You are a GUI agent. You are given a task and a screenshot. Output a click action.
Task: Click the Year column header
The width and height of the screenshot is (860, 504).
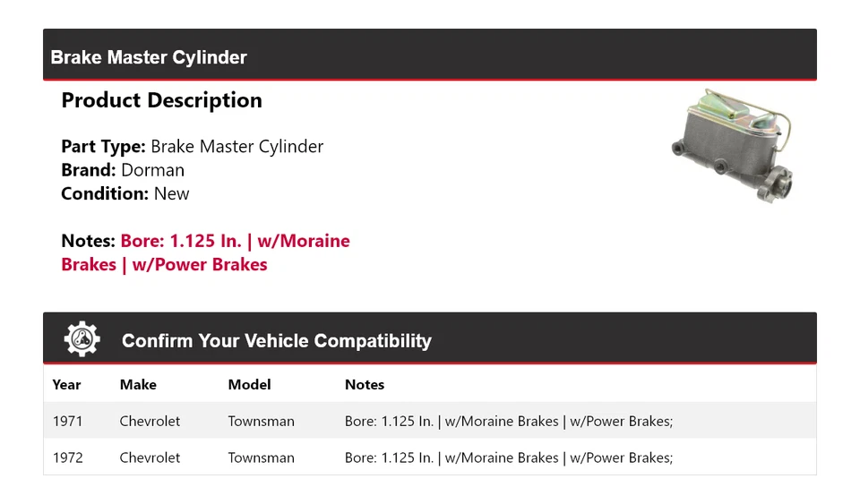click(x=66, y=385)
